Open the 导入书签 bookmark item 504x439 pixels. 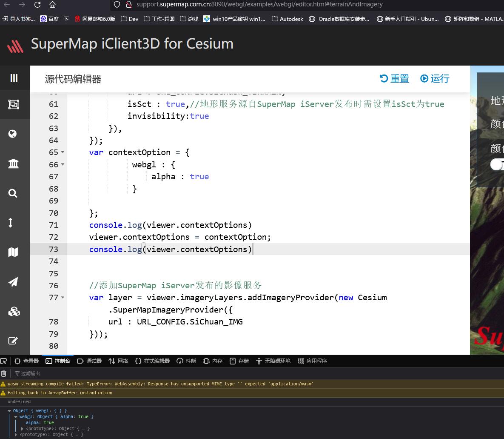click(x=19, y=19)
